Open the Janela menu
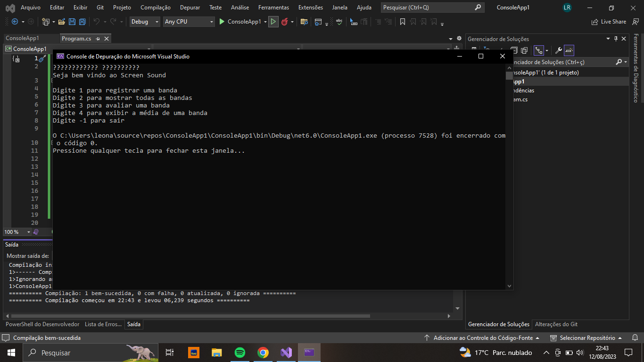 (339, 8)
